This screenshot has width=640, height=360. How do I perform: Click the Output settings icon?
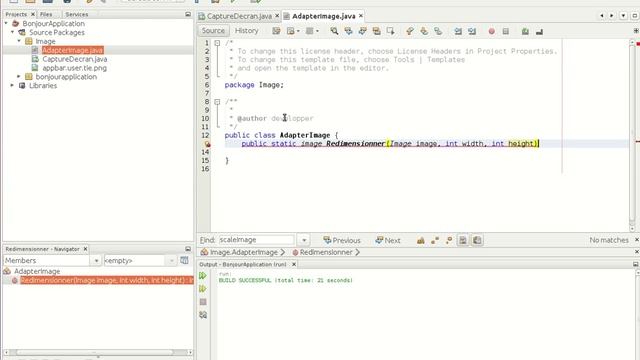click(x=203, y=315)
